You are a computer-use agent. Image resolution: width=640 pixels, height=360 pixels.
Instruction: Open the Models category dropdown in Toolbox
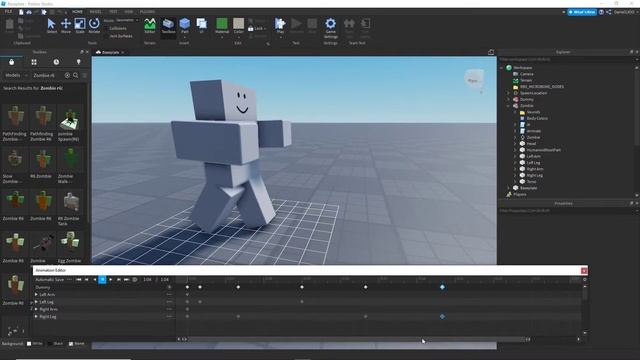(x=16, y=76)
